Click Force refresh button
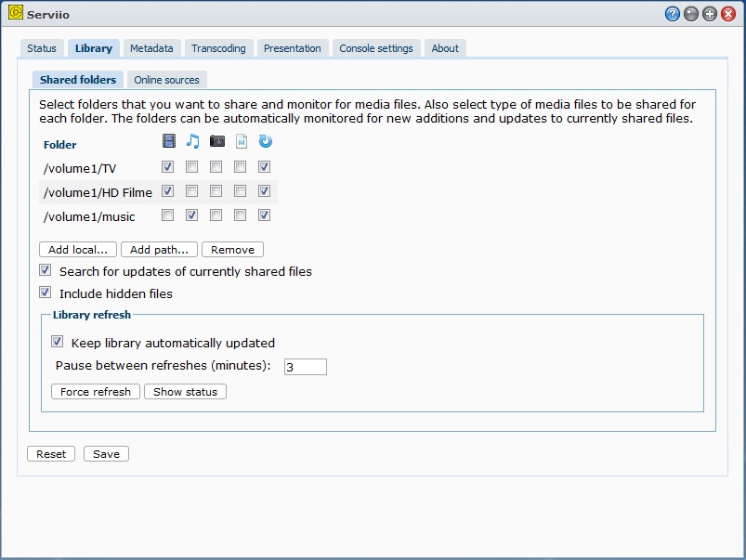The image size is (746, 560). (x=96, y=392)
